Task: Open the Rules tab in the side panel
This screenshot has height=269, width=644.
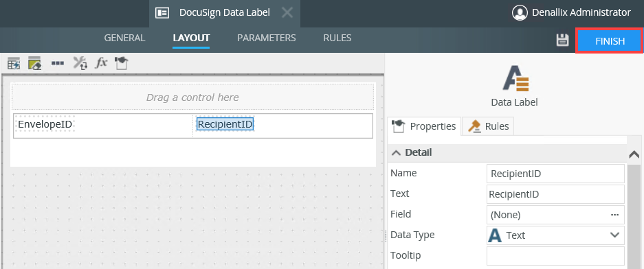Action: point(488,126)
